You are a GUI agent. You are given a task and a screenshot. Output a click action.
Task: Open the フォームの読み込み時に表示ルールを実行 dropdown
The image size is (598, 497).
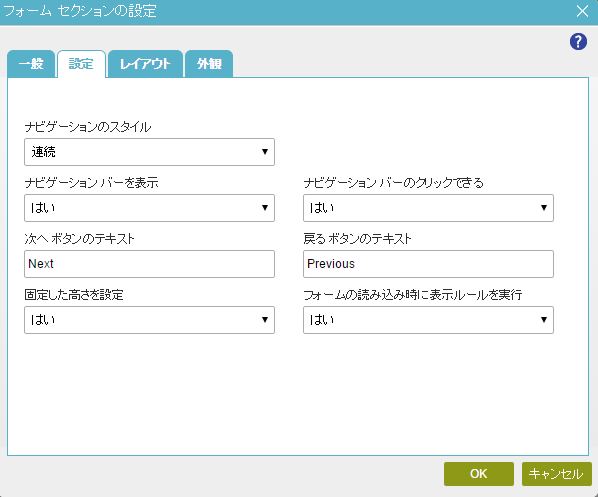point(428,320)
